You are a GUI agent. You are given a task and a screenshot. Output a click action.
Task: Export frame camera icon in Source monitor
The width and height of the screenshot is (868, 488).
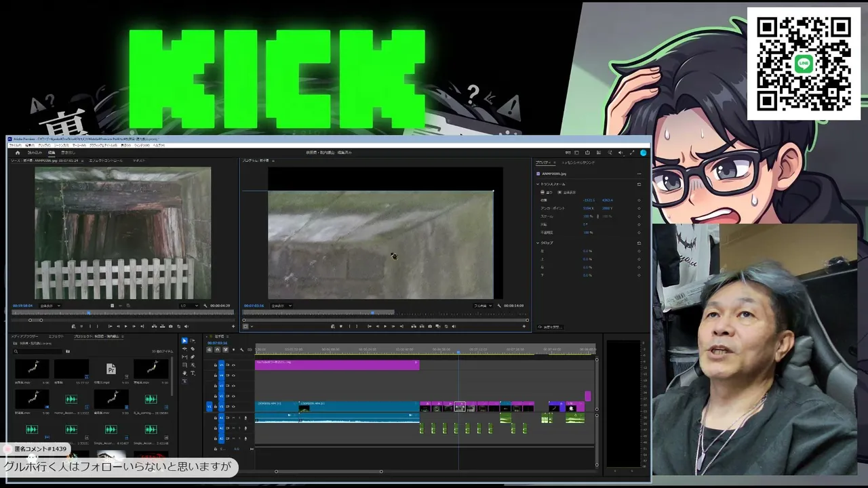coord(170,327)
